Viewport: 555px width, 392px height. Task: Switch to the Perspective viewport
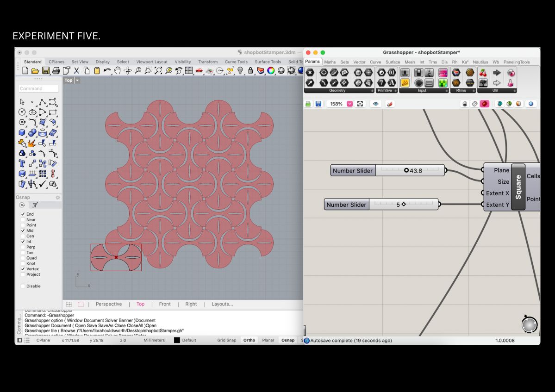(x=109, y=304)
